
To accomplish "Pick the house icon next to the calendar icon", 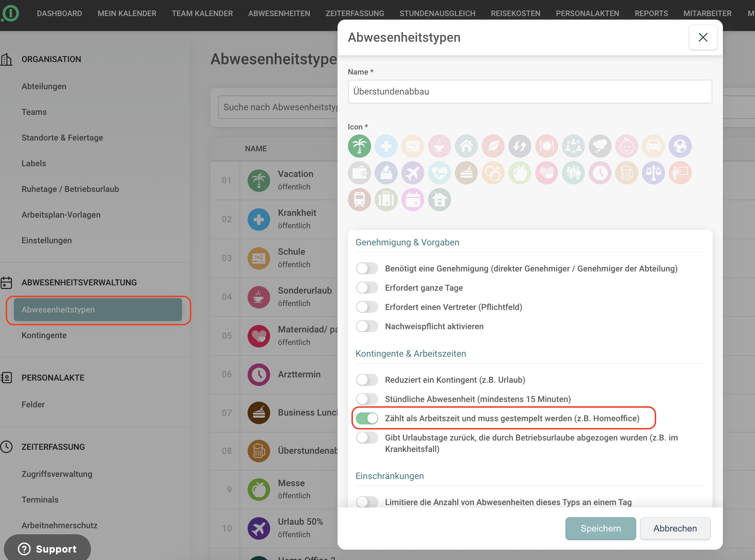I will pos(440,200).
